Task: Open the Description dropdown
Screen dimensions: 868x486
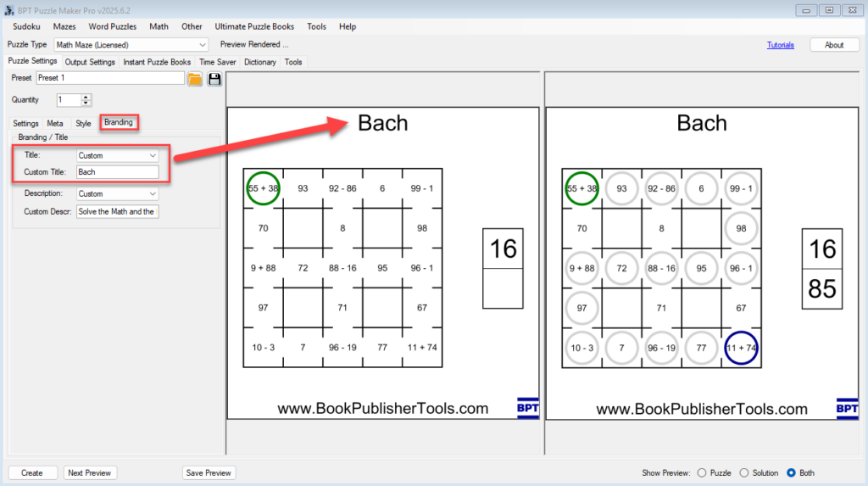Action: tap(117, 194)
